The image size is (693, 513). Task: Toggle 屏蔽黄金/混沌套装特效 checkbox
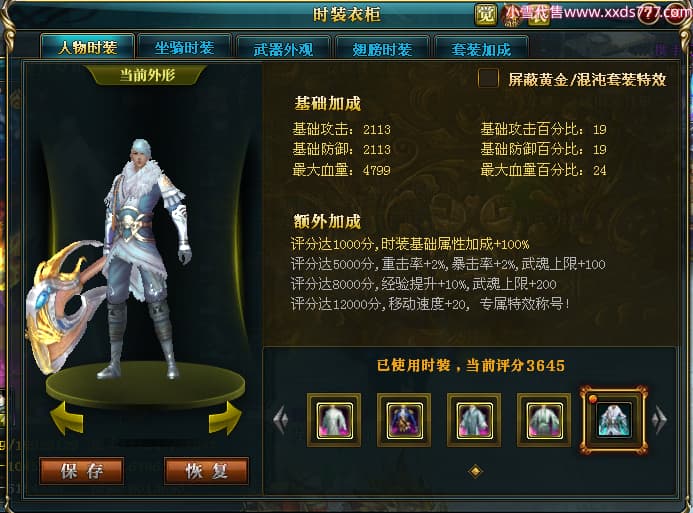coord(488,78)
